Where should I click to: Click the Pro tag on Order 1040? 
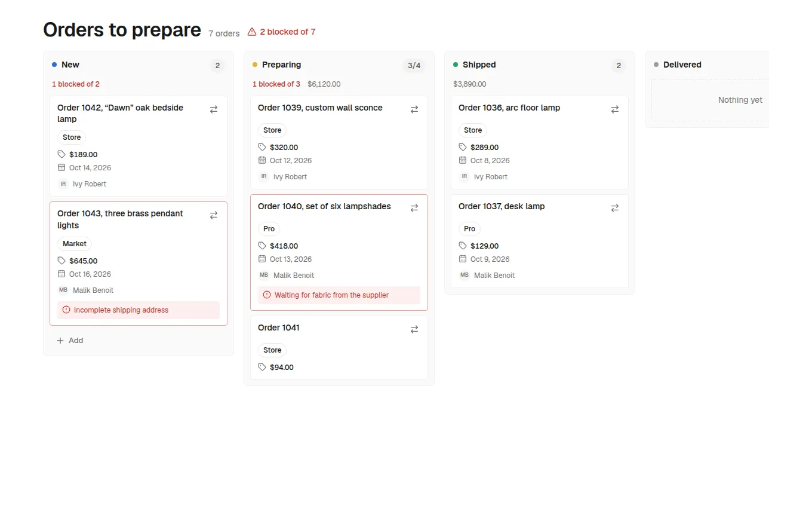pyautogui.click(x=269, y=229)
